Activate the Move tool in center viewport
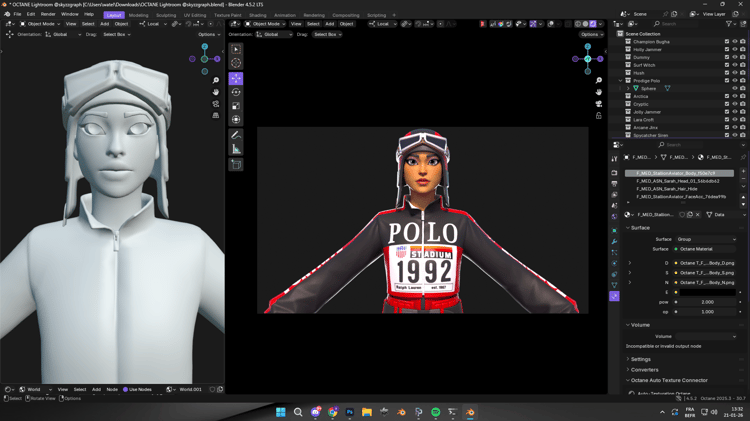The width and height of the screenshot is (750, 421). point(236,78)
